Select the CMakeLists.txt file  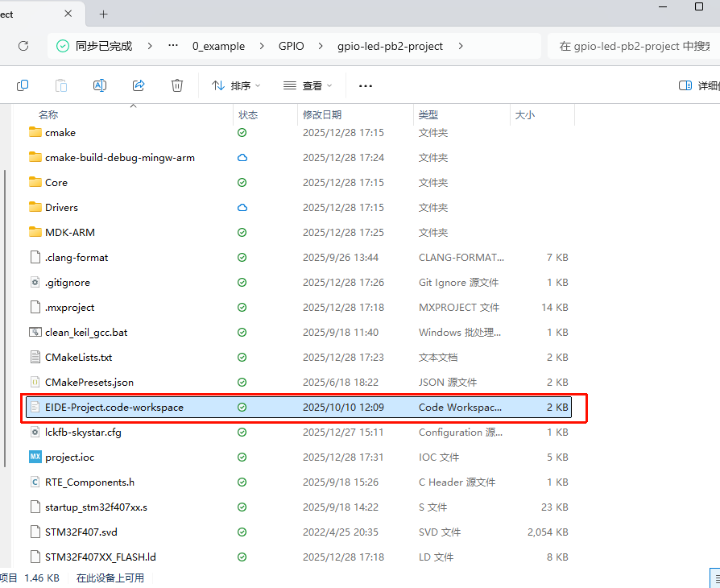79,358
